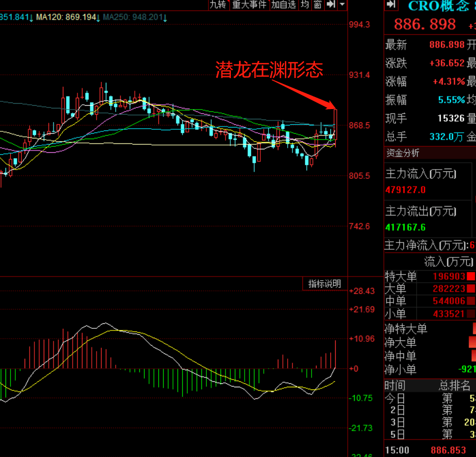Open the 重大事件 major events button
The image size is (476, 457).
coord(249,5)
